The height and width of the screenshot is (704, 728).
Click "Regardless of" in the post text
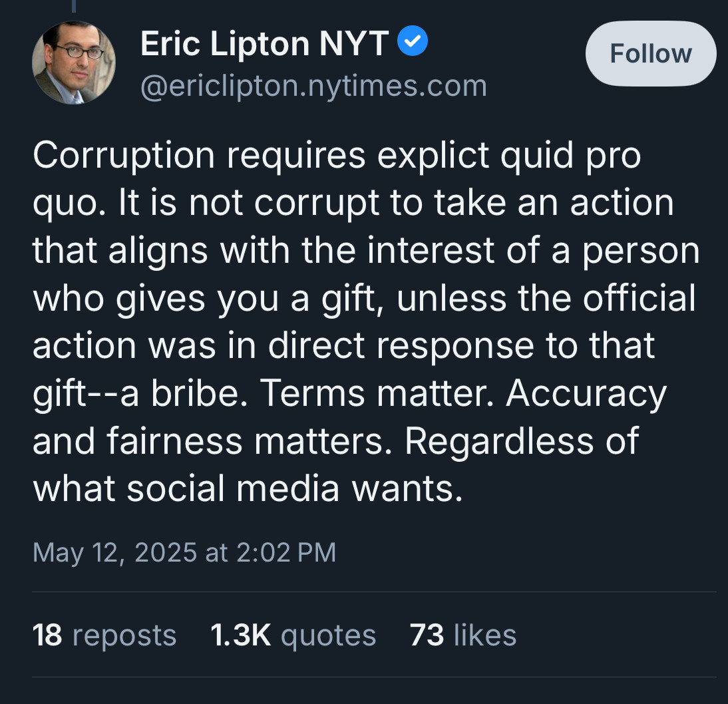click(x=522, y=441)
